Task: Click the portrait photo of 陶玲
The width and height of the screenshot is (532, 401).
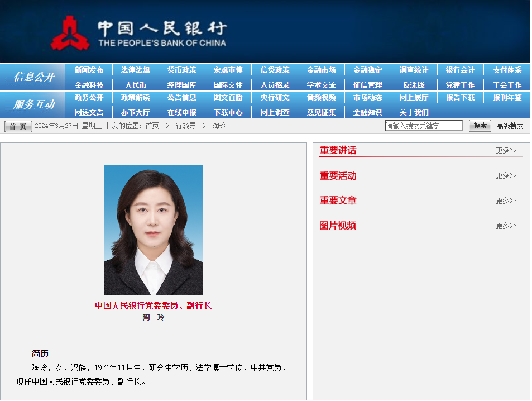Action: pos(153,230)
